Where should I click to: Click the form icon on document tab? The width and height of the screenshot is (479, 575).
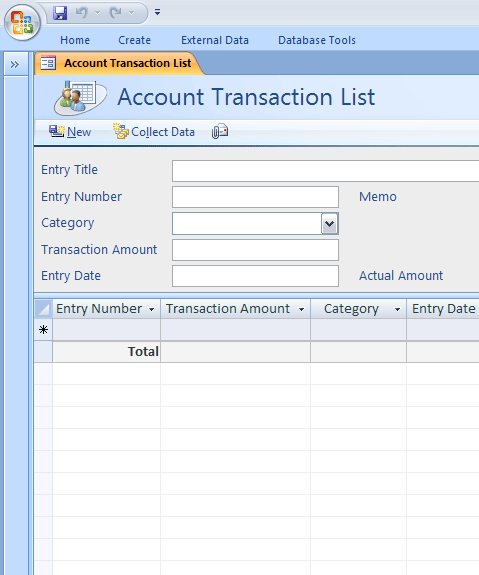(x=48, y=63)
